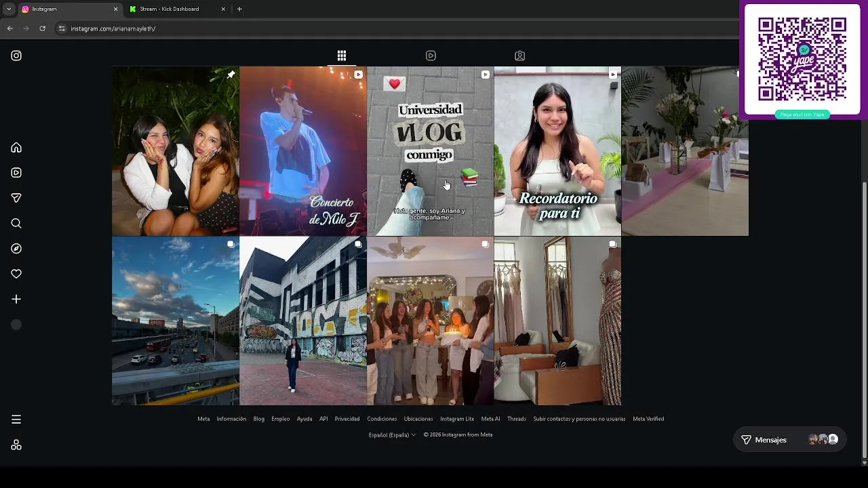Open direct messages paper plane icon

click(16, 198)
